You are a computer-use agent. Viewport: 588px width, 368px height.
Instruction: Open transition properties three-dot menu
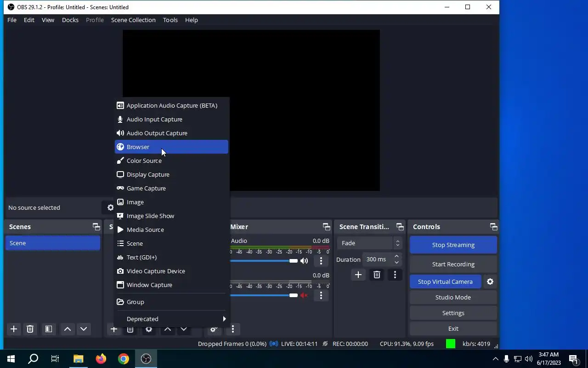tap(395, 275)
